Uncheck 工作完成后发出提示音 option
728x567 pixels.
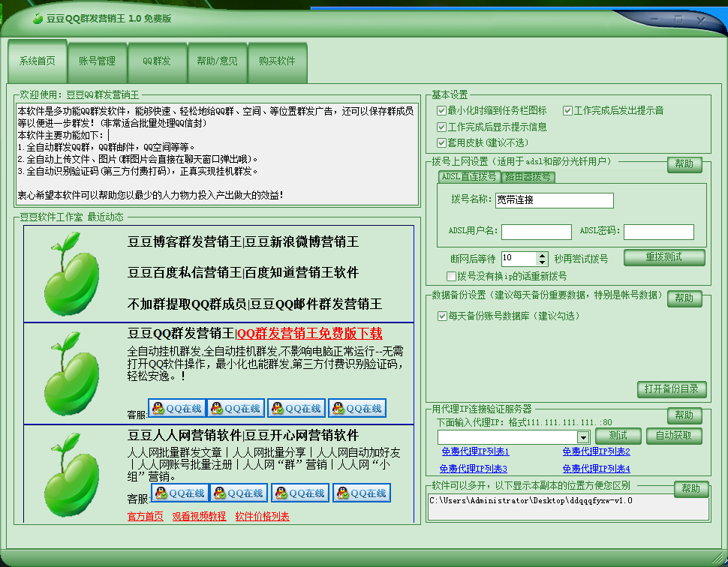click(568, 111)
